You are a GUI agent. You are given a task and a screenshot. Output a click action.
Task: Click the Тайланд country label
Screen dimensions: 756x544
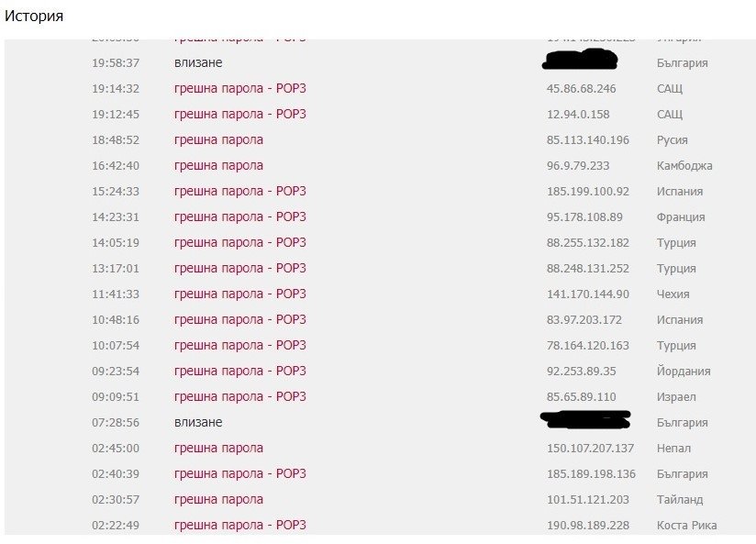point(680,500)
